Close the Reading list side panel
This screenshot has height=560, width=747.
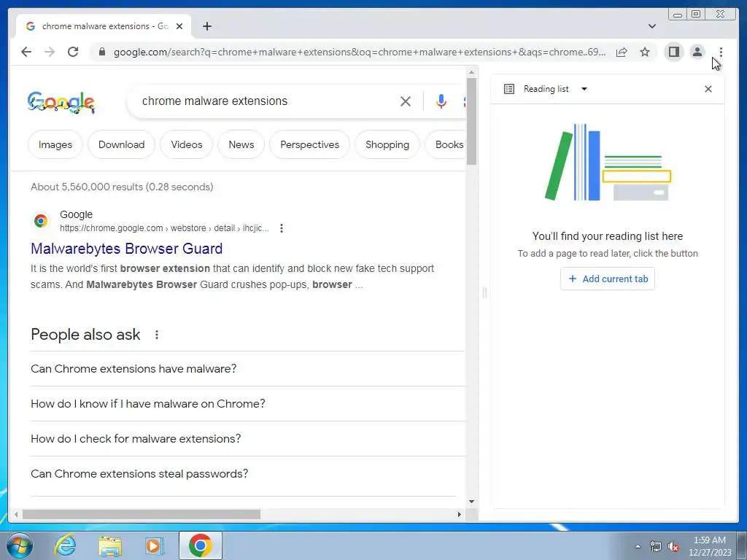click(x=708, y=89)
